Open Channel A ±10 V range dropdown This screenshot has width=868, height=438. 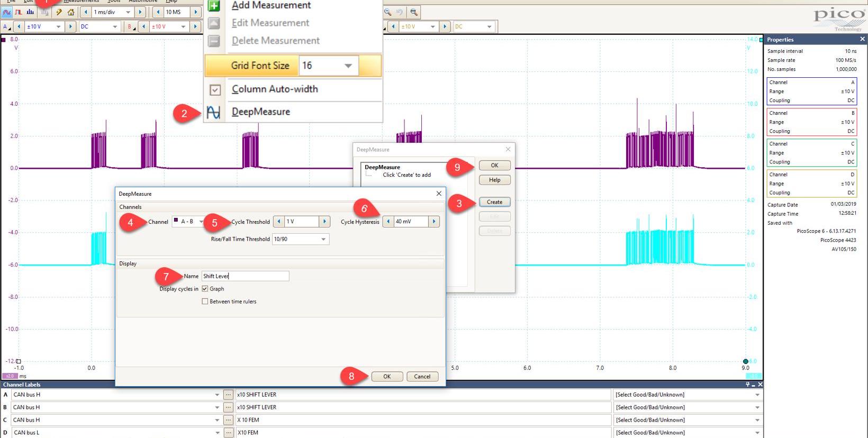click(x=58, y=26)
